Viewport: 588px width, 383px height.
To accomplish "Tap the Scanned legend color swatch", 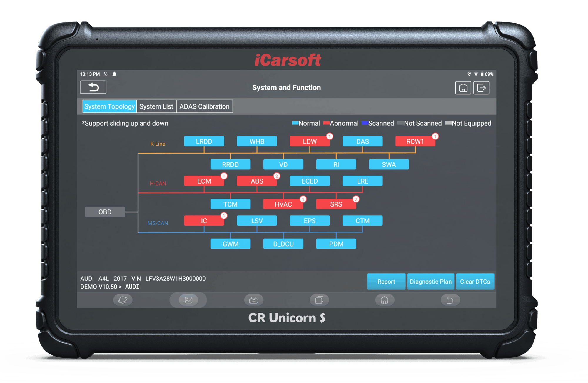I will tap(365, 123).
